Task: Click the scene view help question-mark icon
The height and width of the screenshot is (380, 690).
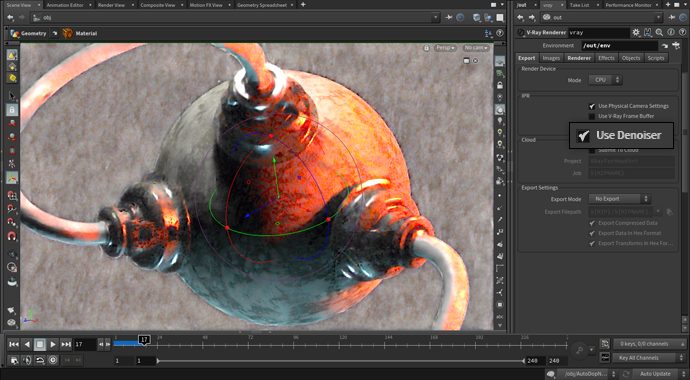Action: click(x=499, y=33)
